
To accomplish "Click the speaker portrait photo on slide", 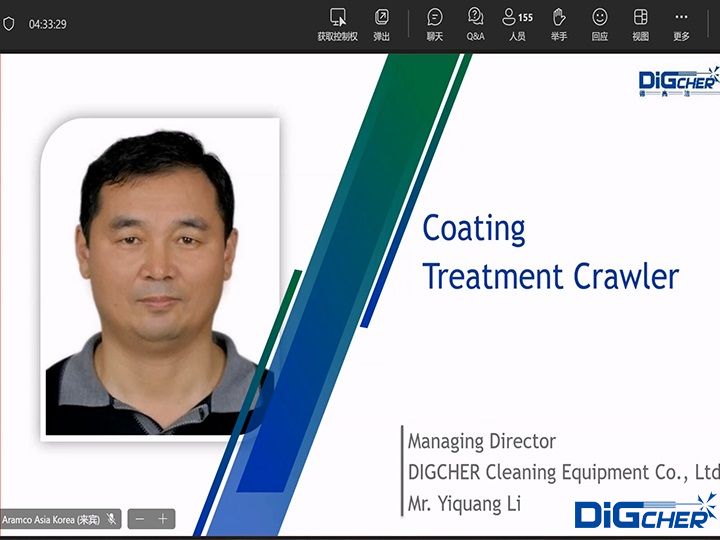I will coord(160,278).
